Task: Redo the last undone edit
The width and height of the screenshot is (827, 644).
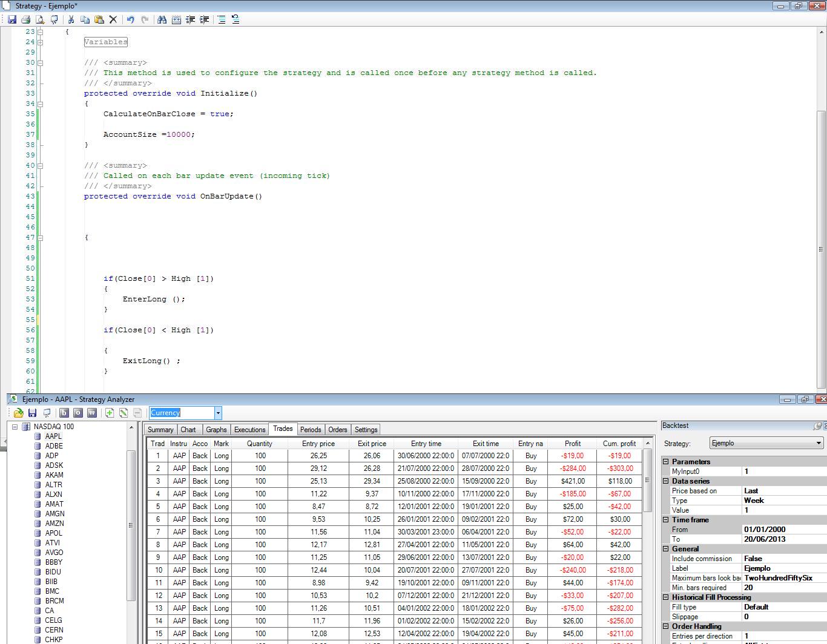Action: (x=145, y=19)
